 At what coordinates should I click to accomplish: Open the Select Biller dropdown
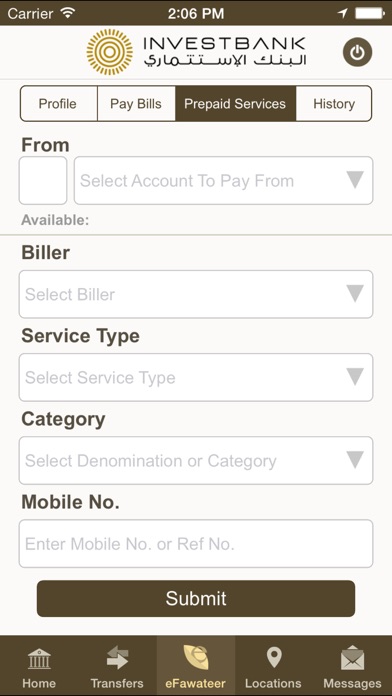click(x=196, y=294)
